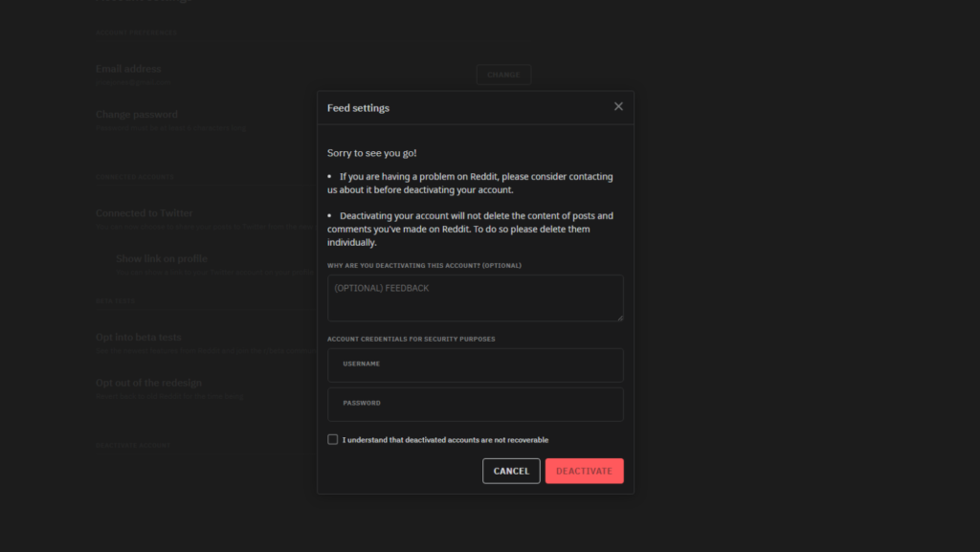The height and width of the screenshot is (552, 980).
Task: Click the optional feedback text area
Action: pos(475,298)
